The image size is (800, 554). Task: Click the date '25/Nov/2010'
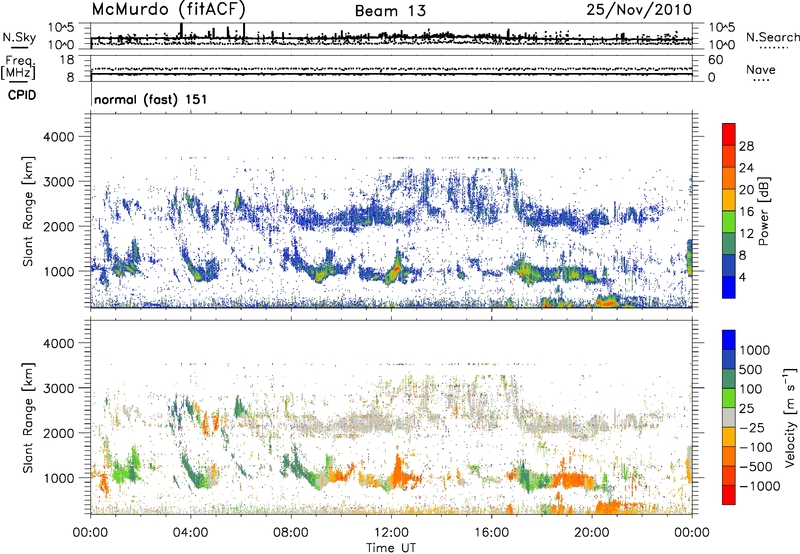639,9
